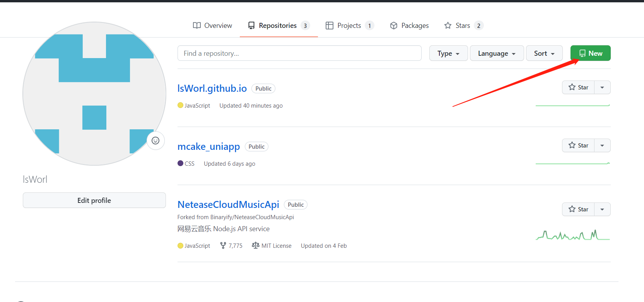Screen dimensions: 644x302
Task: Click the Stars tab star icon
Action: (x=448, y=26)
